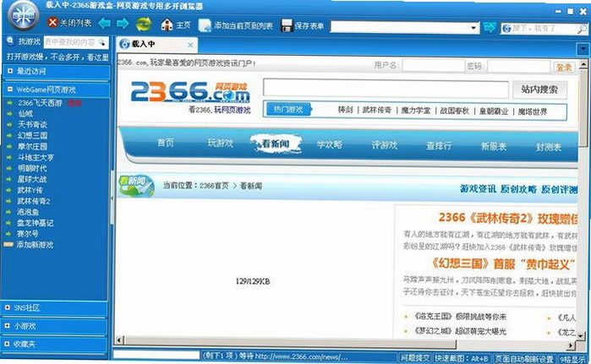
Task: Open the address bar dropdown arrow
Action: point(473,28)
